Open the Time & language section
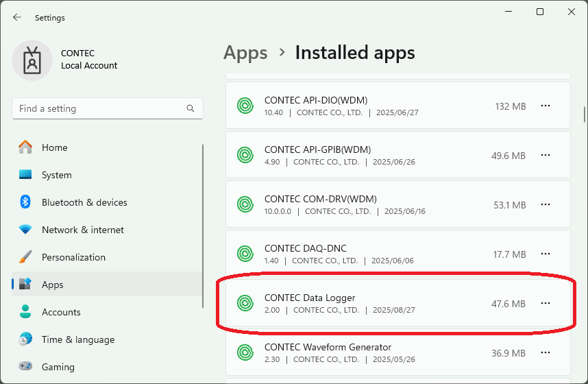 point(77,339)
